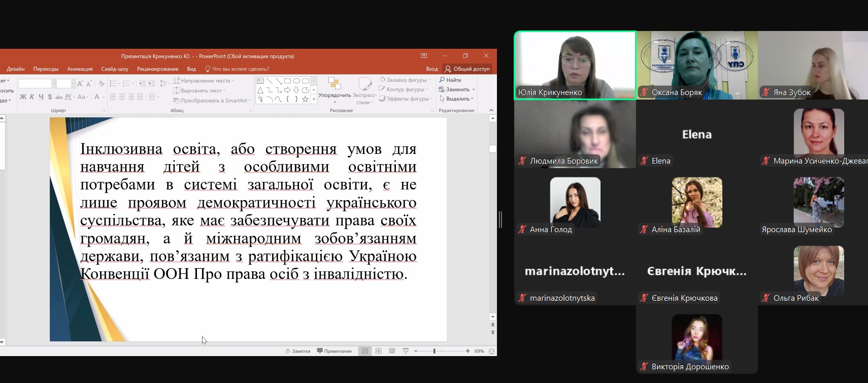
Task: Pick the oval shape tool
Action: click(296, 81)
